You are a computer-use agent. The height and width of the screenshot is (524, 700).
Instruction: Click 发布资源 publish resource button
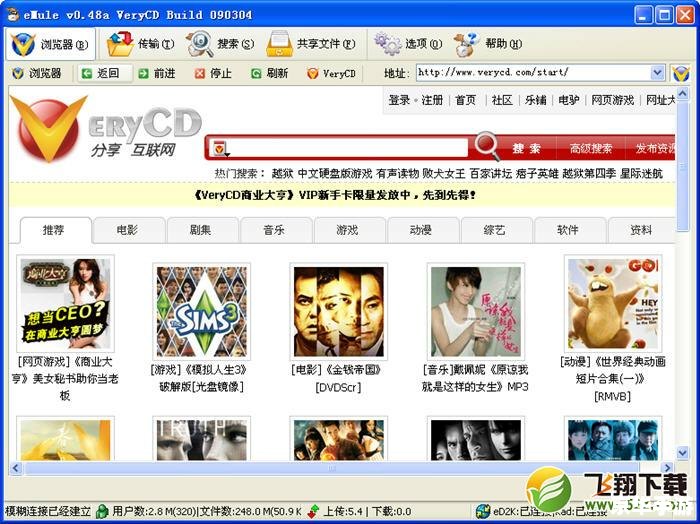[x=654, y=148]
